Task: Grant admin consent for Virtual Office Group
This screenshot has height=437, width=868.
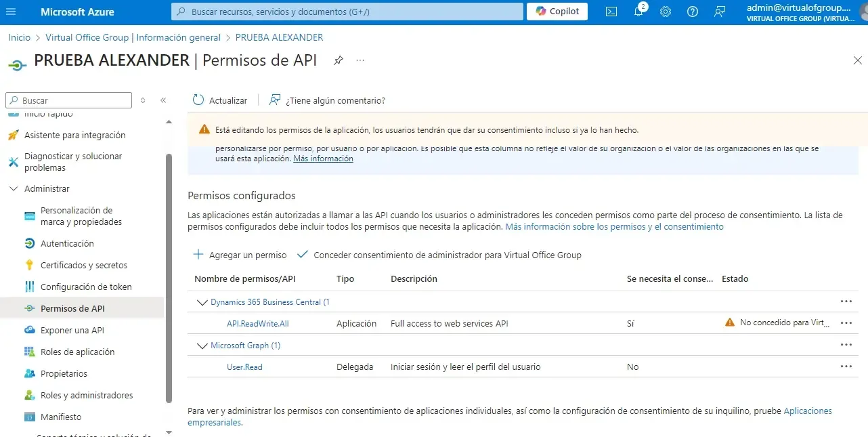Action: point(439,255)
